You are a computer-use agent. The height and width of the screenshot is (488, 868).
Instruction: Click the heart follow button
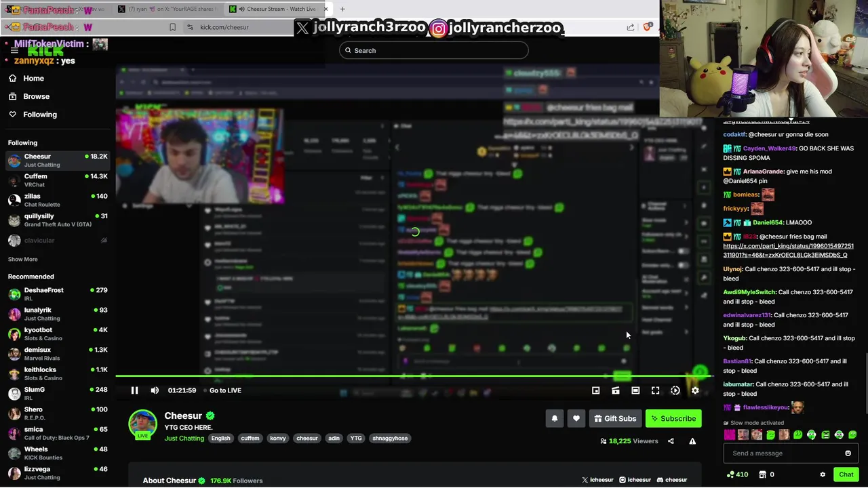coord(576,419)
